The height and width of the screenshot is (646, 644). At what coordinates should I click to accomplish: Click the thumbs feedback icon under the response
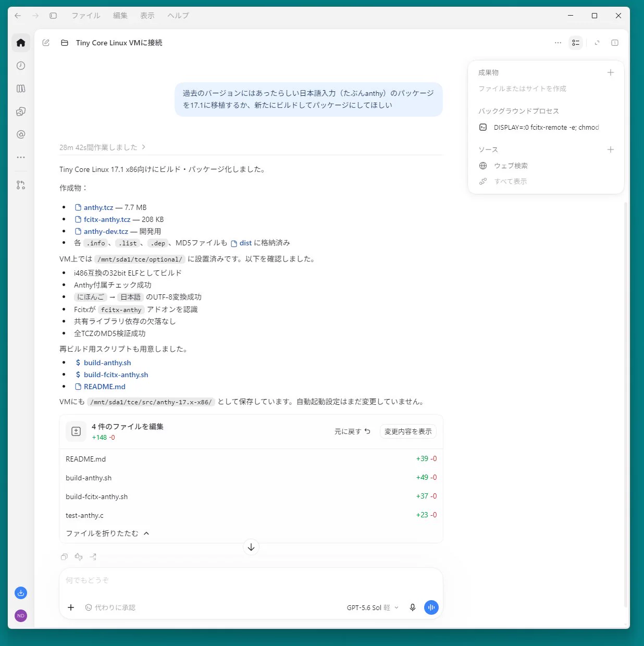click(x=79, y=557)
